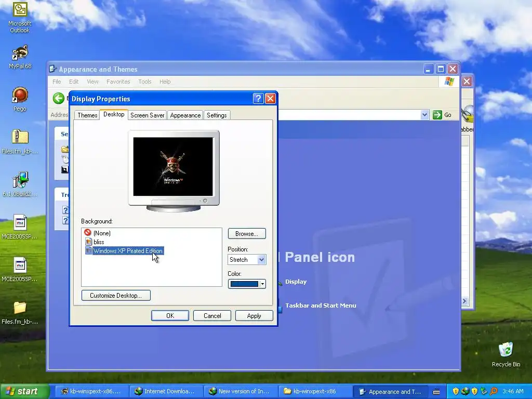Open the Display control panel link
The width and height of the screenshot is (532, 399).
pos(296,282)
